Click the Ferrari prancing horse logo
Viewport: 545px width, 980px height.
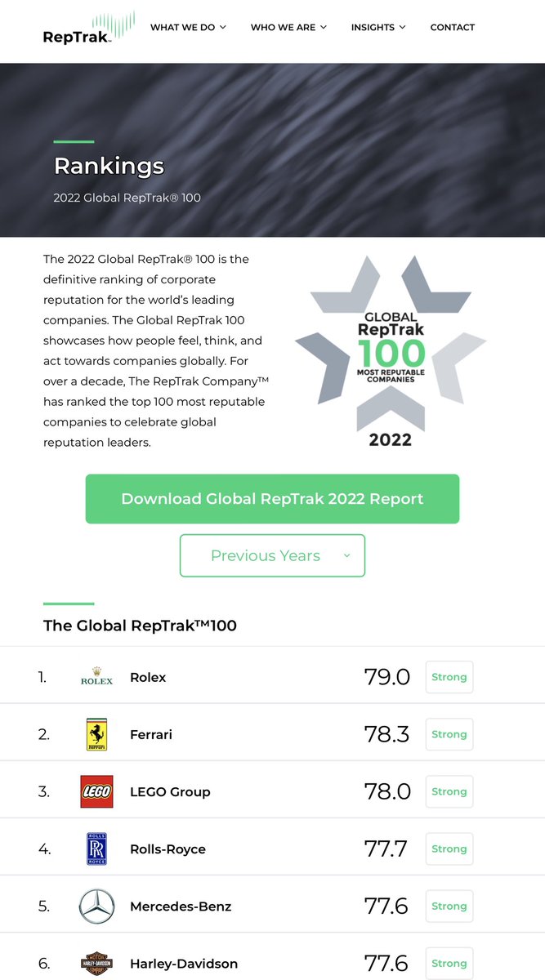tap(96, 734)
